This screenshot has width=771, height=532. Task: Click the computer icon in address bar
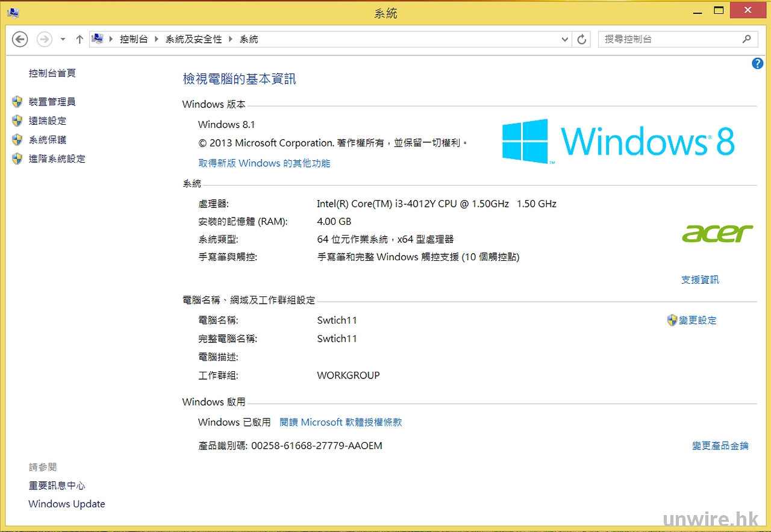coord(97,39)
